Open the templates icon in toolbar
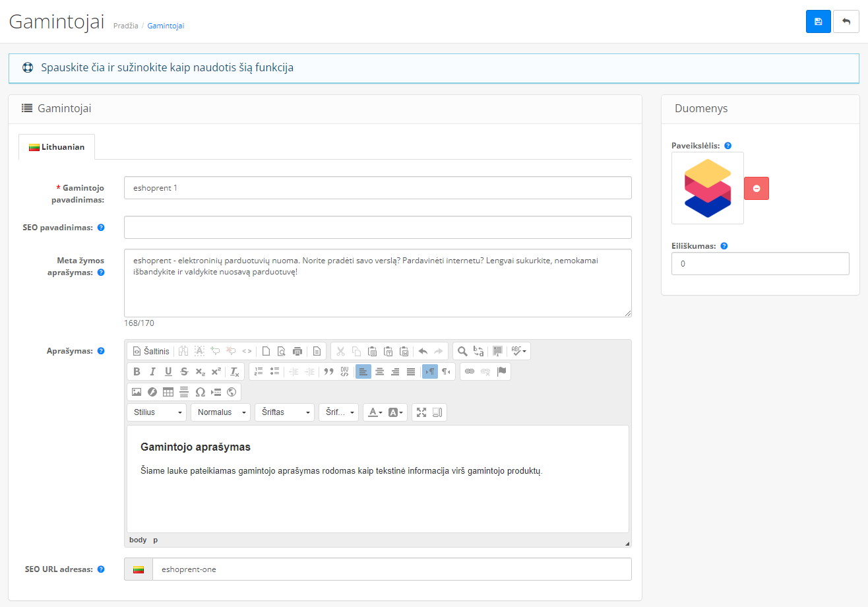The image size is (868, 607). [317, 351]
